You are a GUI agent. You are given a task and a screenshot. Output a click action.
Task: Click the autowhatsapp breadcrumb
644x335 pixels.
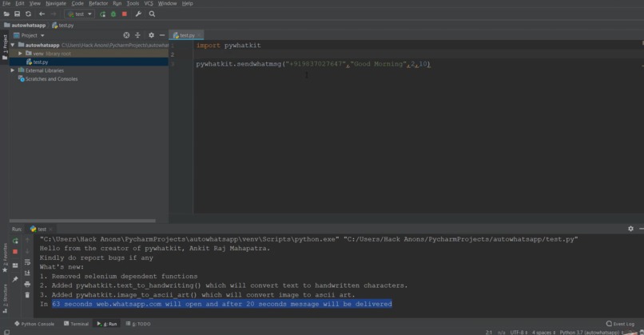point(25,25)
